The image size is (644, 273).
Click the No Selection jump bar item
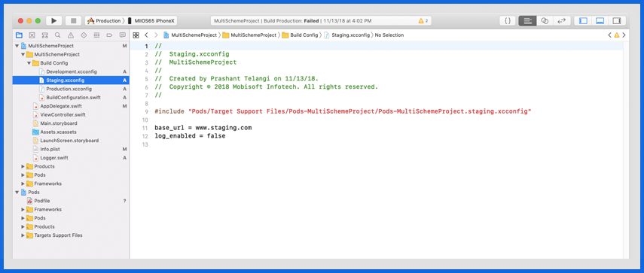click(389, 35)
